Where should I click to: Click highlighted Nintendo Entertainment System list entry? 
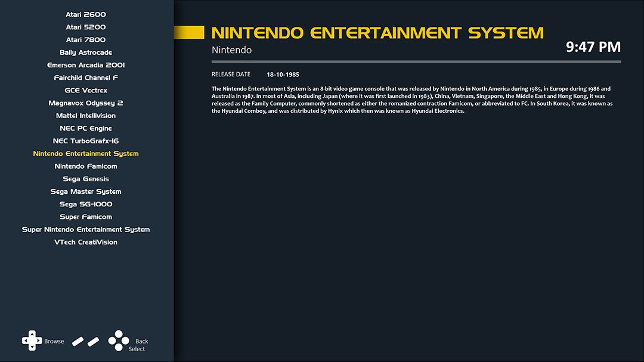[x=86, y=154]
